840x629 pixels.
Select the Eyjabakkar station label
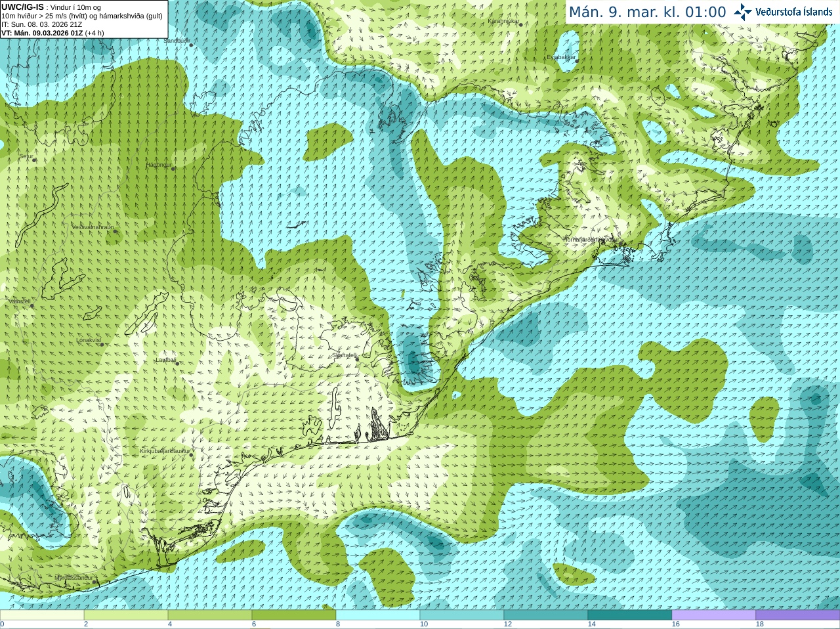(561, 57)
